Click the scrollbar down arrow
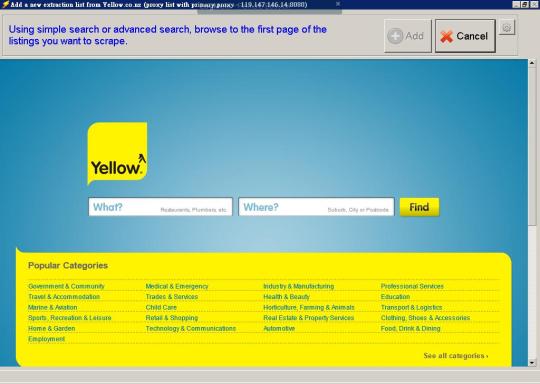This screenshot has height=384, width=540. (532, 363)
